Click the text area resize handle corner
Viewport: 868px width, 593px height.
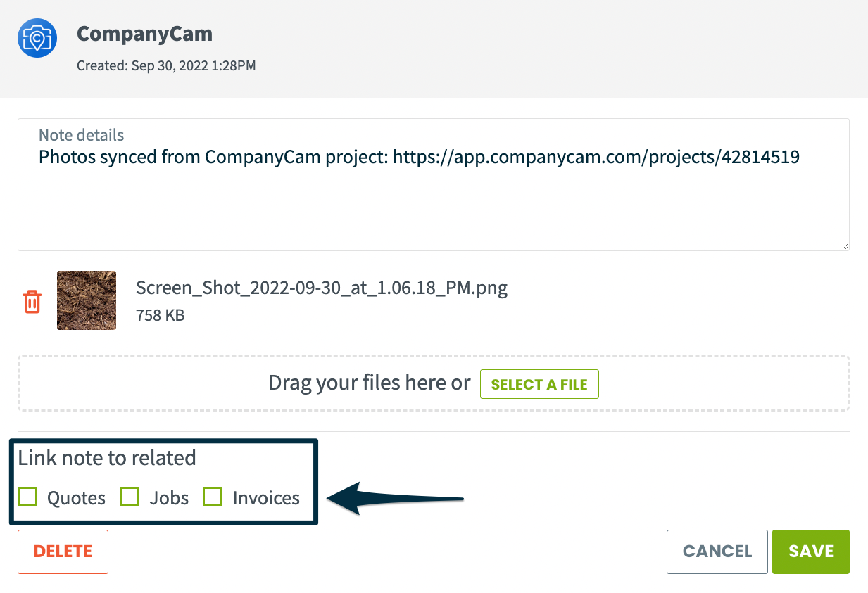tap(844, 246)
